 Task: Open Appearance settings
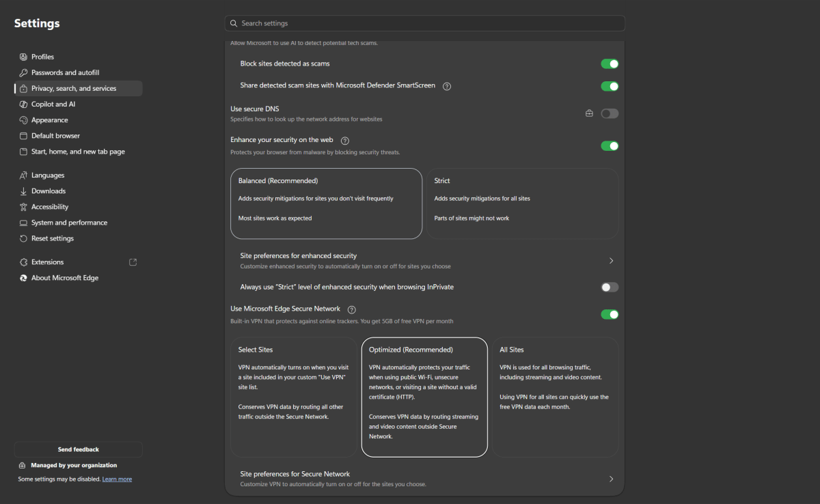pyautogui.click(x=78, y=120)
